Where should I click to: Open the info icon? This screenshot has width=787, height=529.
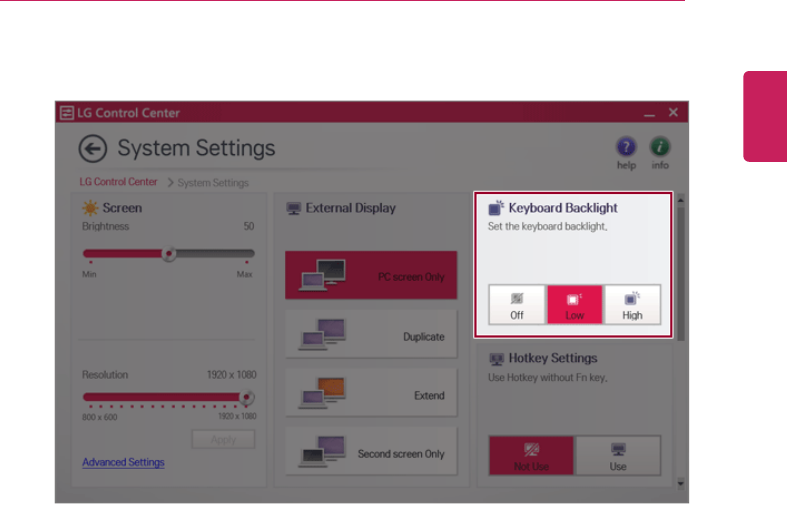click(x=660, y=147)
